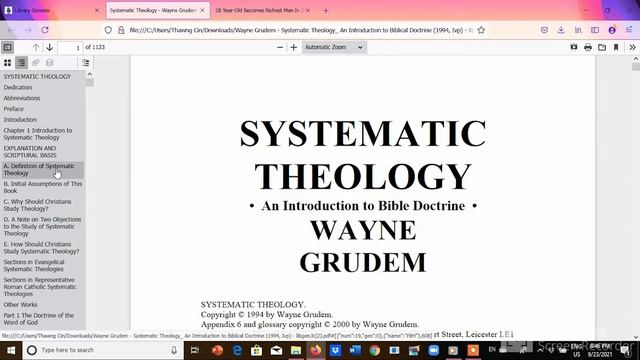Open Firefox application menu
This screenshot has height=360, width=640.
click(x=629, y=30)
